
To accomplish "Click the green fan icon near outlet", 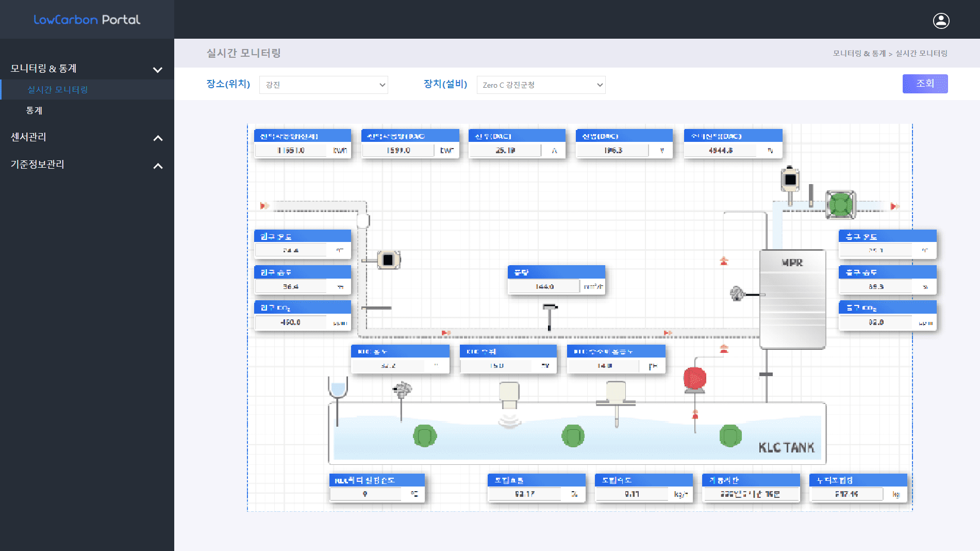I will [841, 205].
